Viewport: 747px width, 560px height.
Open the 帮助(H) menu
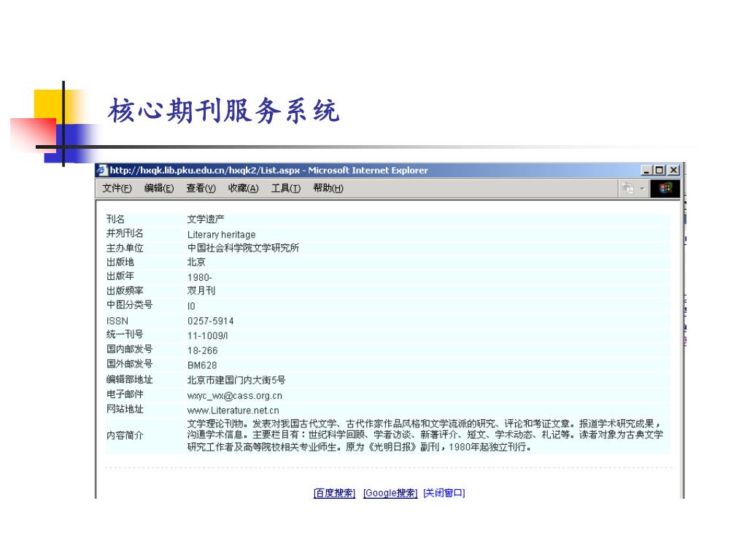(x=328, y=188)
